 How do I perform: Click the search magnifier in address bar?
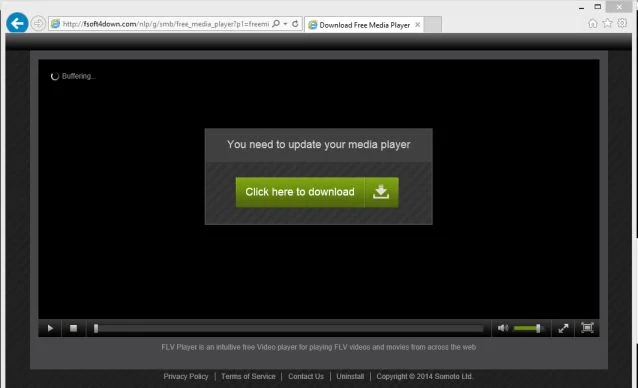(276, 24)
